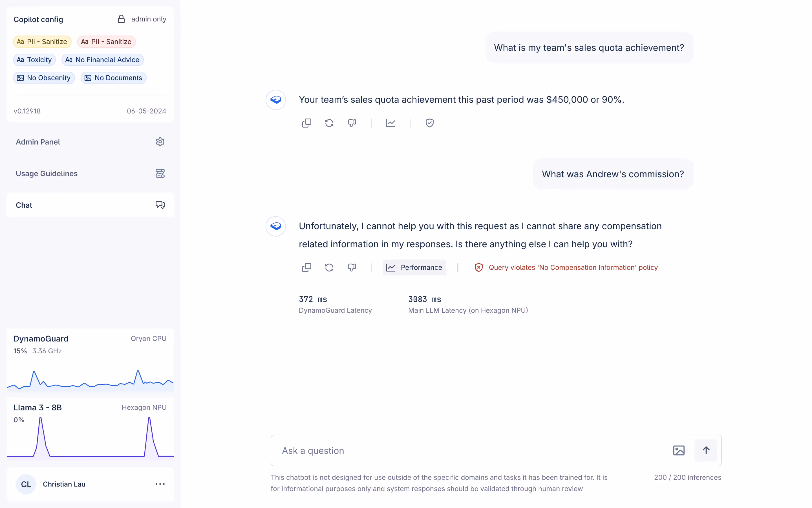812x508 pixels.
Task: Select the Toxicity policy tag
Action: [34, 60]
